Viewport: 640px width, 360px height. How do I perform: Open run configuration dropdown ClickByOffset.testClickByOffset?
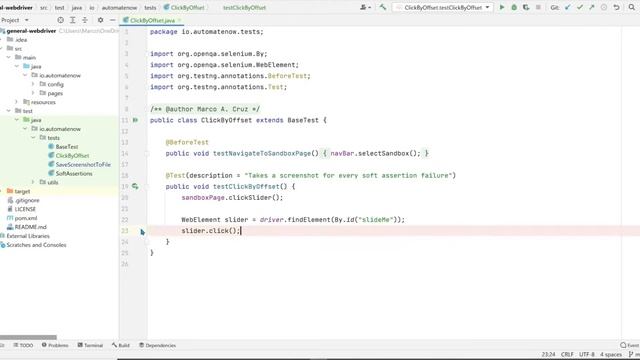pyautogui.click(x=443, y=7)
